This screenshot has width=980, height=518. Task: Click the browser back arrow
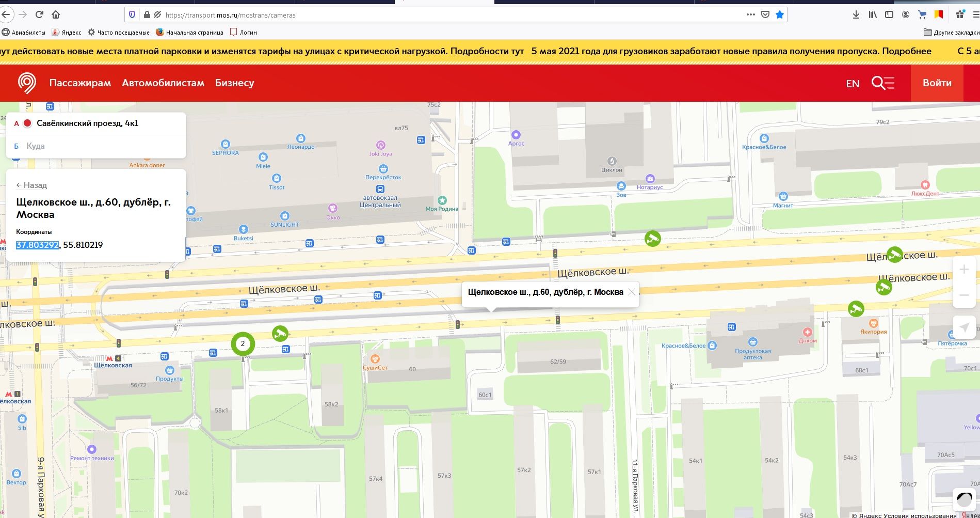tap(6, 14)
